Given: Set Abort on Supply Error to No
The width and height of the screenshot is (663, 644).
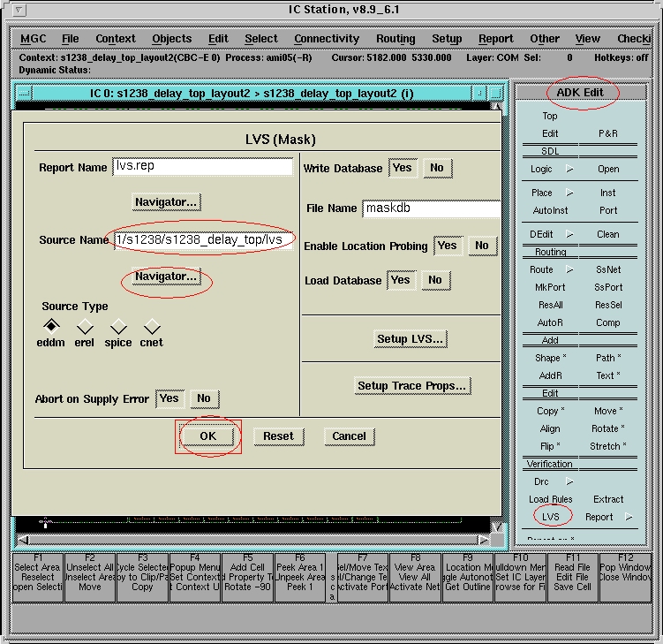Looking at the screenshot, I should coord(204,398).
